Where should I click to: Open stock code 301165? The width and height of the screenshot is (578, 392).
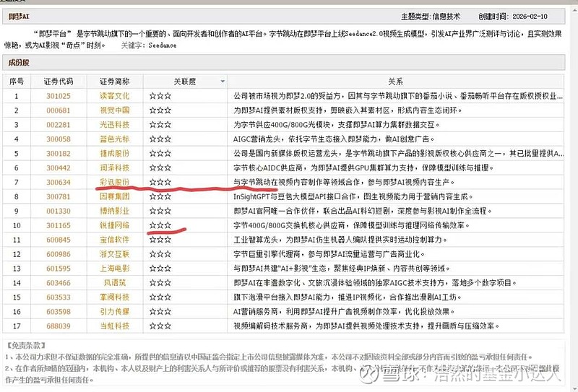pyautogui.click(x=59, y=225)
